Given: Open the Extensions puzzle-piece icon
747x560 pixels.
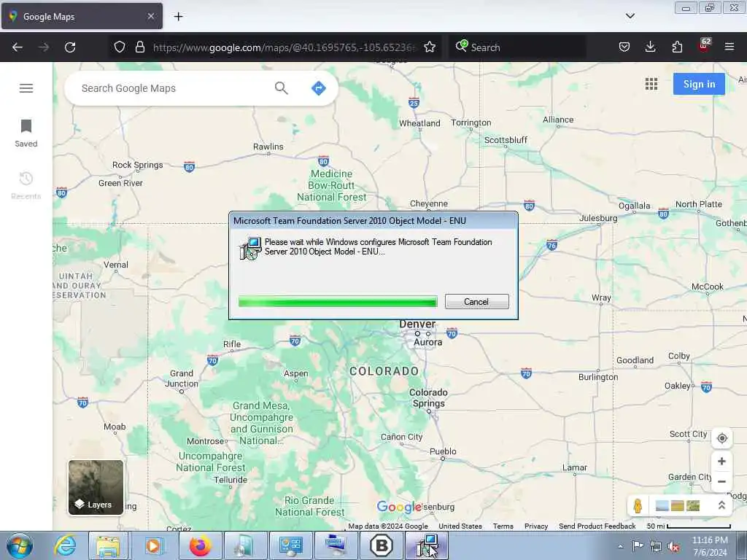Looking at the screenshot, I should 677,47.
